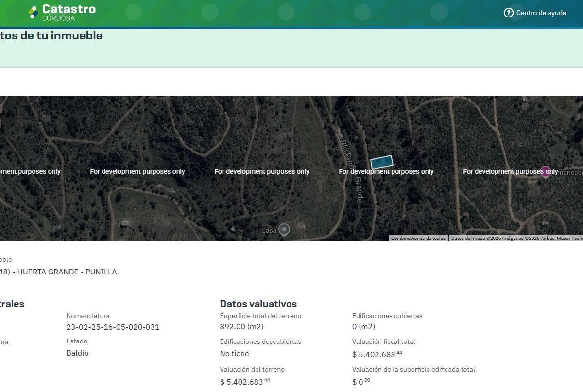Click the question mark help icon

click(x=509, y=13)
